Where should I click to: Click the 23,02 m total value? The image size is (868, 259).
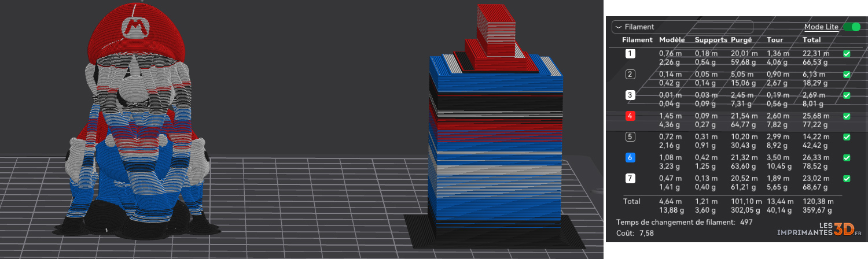coord(816,178)
